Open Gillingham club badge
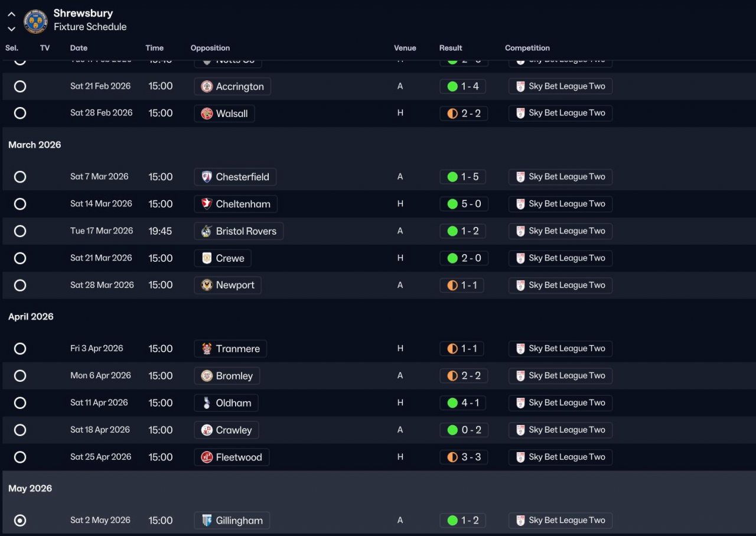 (x=207, y=521)
